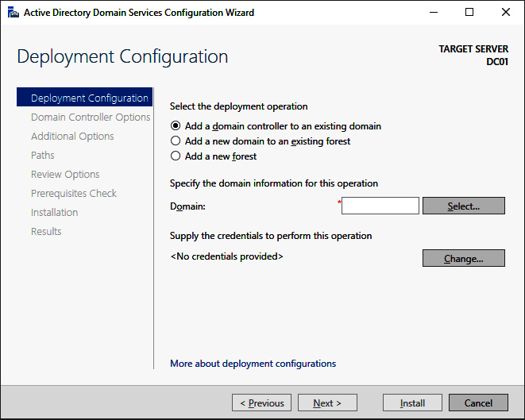Click 'Supply the credentials' label
The height and width of the screenshot is (420, 525).
click(x=271, y=236)
